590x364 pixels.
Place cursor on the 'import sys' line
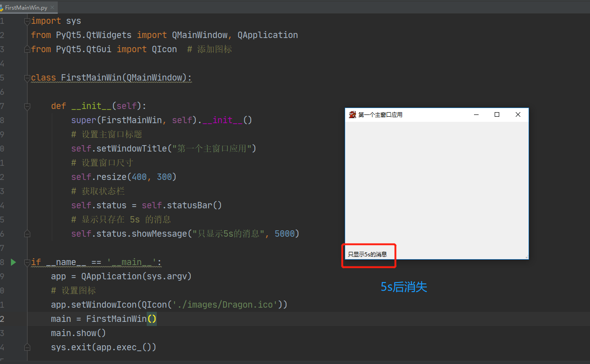[x=56, y=21]
